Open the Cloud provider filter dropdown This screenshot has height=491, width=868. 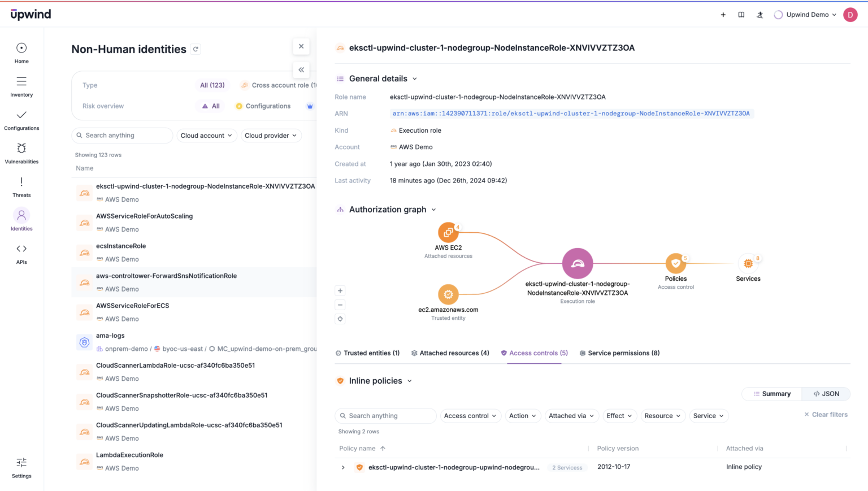tap(271, 135)
